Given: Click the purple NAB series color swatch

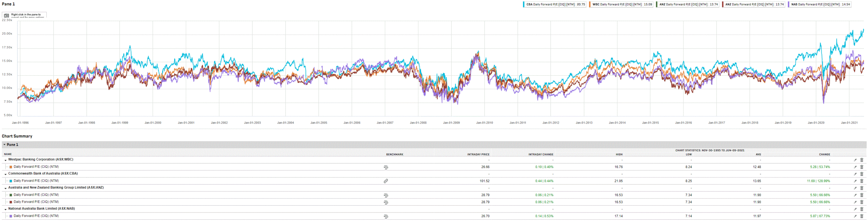Looking at the screenshot, I should pyautogui.click(x=11, y=216).
